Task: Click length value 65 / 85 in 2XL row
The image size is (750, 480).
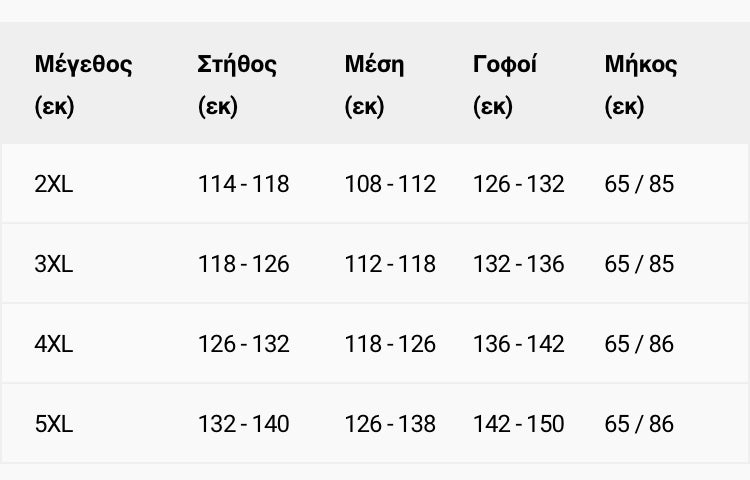Action: [639, 184]
